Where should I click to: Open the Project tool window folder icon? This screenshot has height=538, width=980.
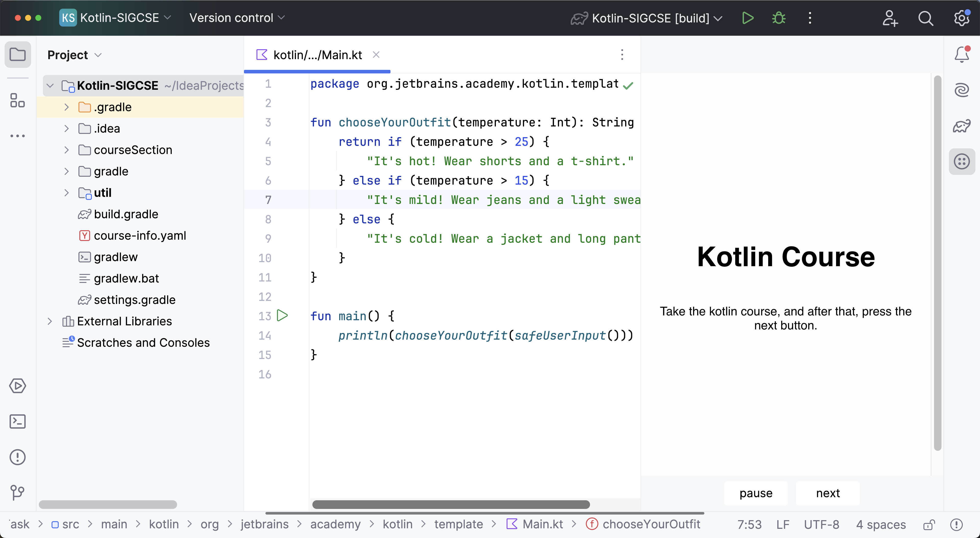[18, 54]
